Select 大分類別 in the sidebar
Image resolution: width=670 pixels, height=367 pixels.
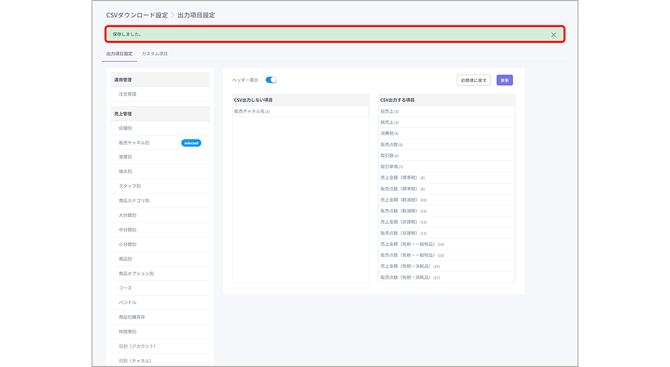pyautogui.click(x=160, y=215)
